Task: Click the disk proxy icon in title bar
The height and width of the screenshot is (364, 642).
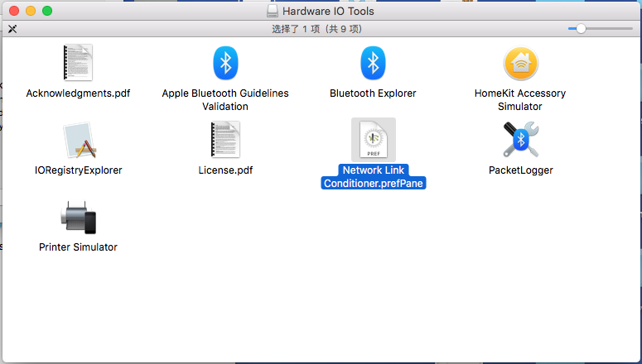Action: click(x=273, y=11)
